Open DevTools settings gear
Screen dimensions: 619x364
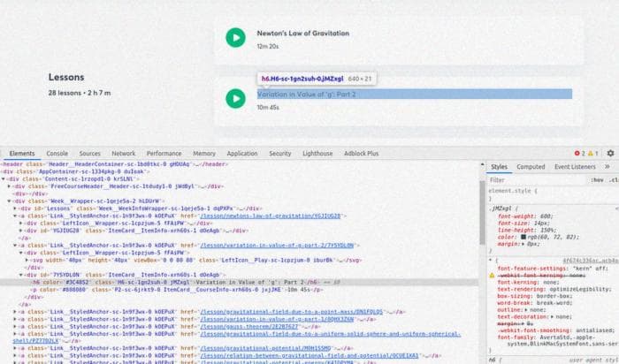[610, 153]
